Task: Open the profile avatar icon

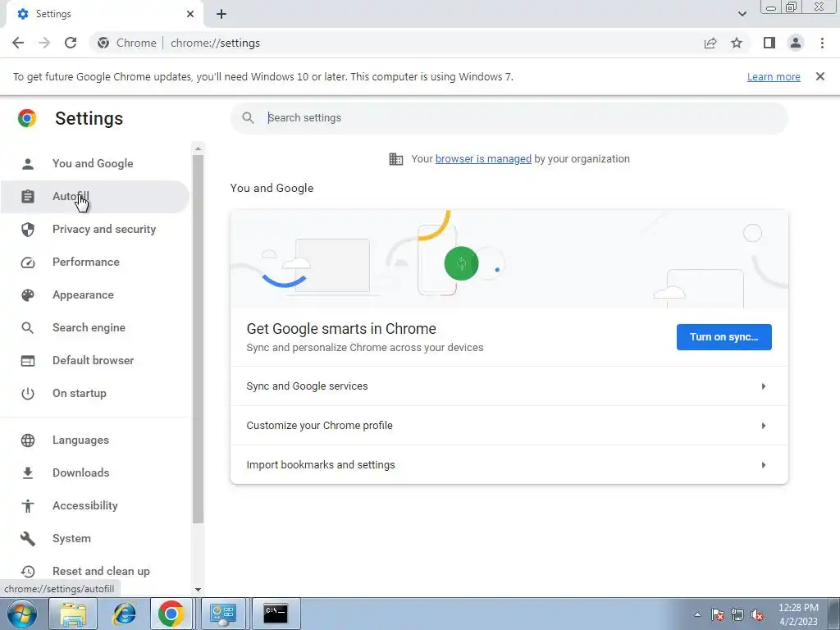Action: coord(796,43)
